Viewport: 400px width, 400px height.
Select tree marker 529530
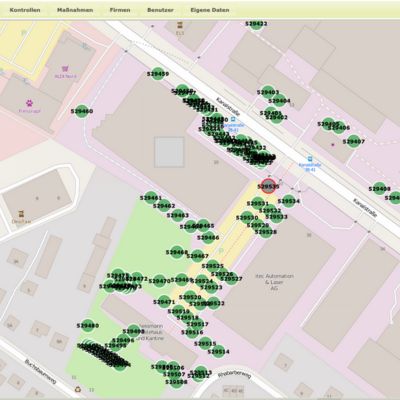tap(247, 218)
